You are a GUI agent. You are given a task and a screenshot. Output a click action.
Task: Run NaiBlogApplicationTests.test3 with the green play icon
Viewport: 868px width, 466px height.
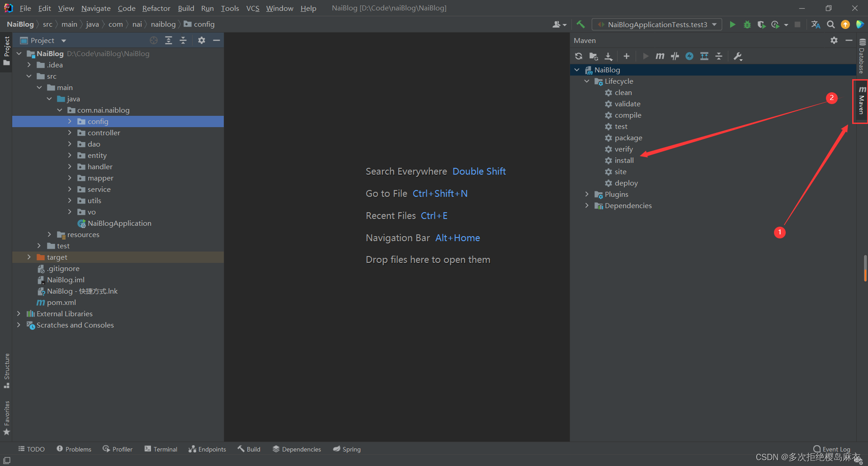[732, 24]
